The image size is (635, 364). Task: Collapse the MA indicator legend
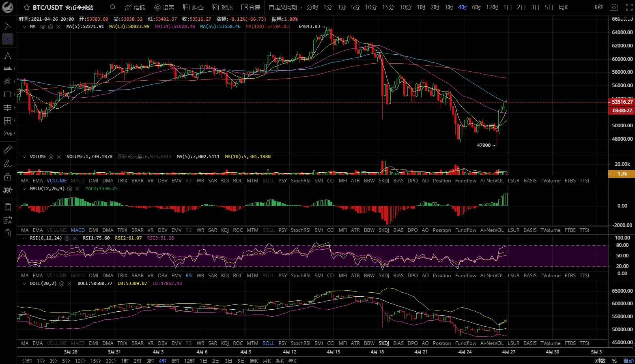coord(24,26)
